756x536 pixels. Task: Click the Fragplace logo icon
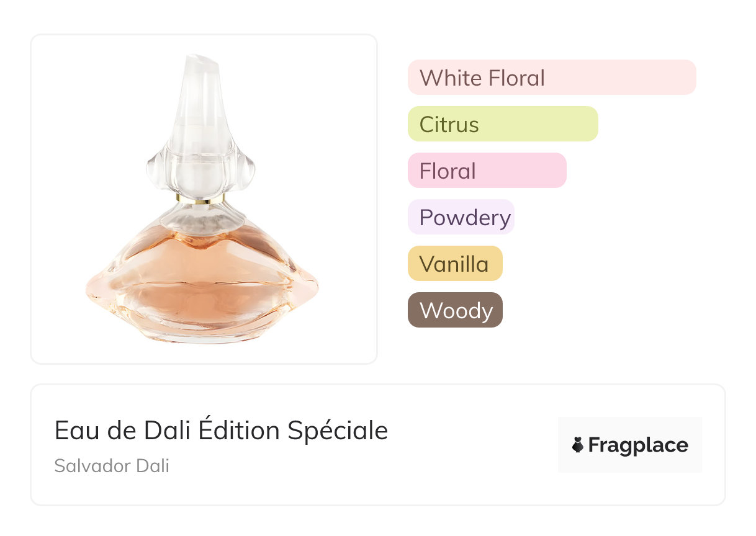[578, 445]
